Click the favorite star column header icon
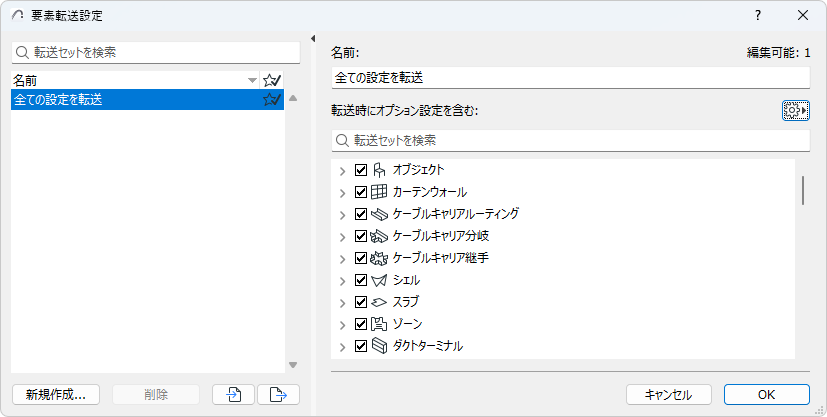The height and width of the screenshot is (417, 827). coord(272,80)
